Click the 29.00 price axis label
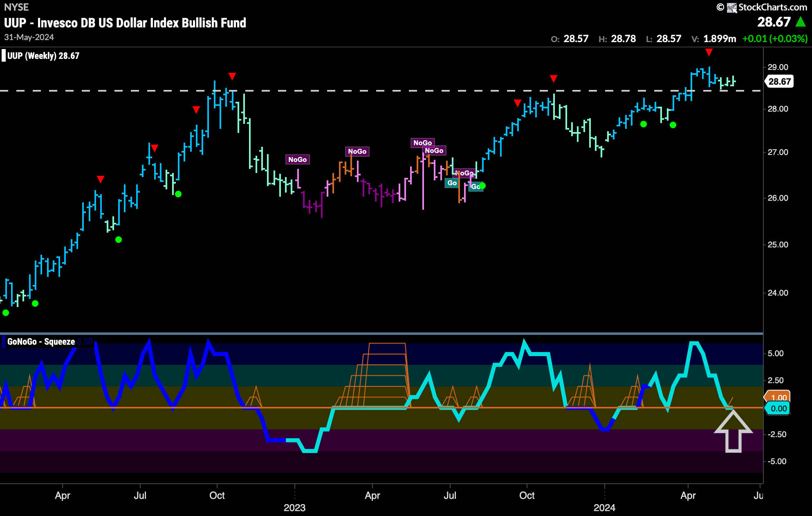The image size is (812, 516). click(778, 67)
